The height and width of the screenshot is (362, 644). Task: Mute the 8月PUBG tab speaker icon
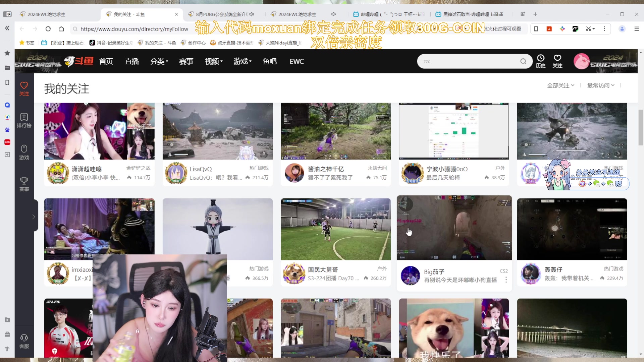(252, 14)
